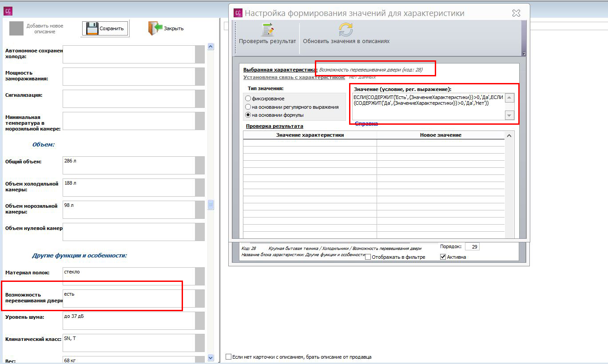The width and height of the screenshot is (608, 364).
Task: Open the Справка help link
Action: [366, 124]
